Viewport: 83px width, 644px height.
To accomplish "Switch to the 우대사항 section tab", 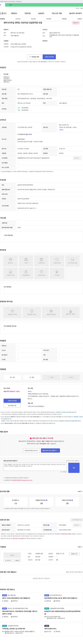I will (x=33, y=19).
